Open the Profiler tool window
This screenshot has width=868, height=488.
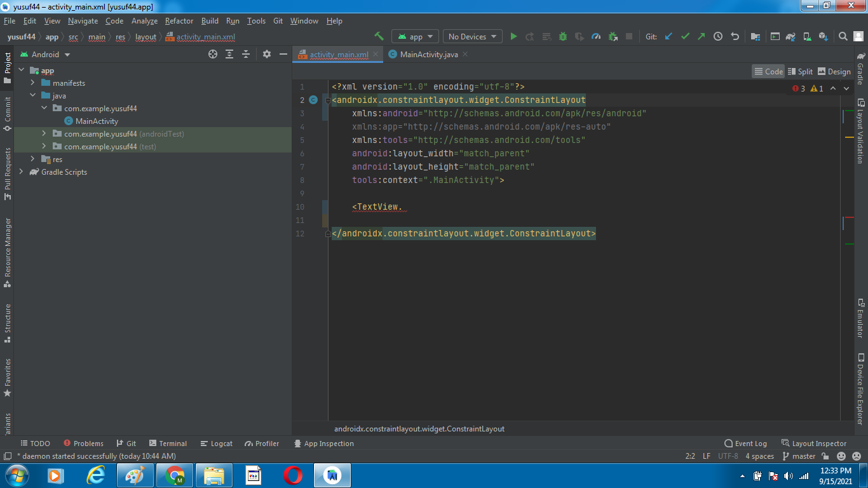261,443
